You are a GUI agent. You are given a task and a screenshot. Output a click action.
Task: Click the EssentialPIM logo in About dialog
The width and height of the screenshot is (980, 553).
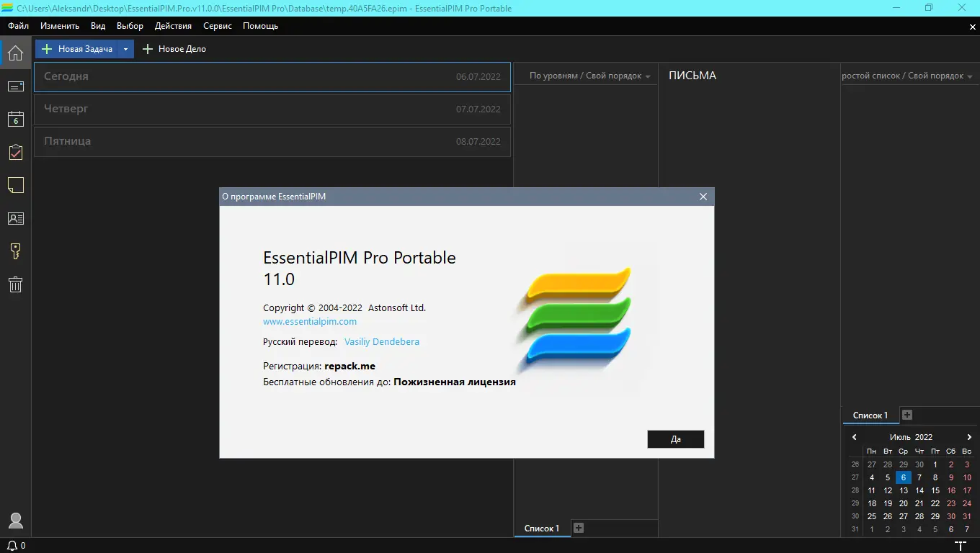point(575,320)
